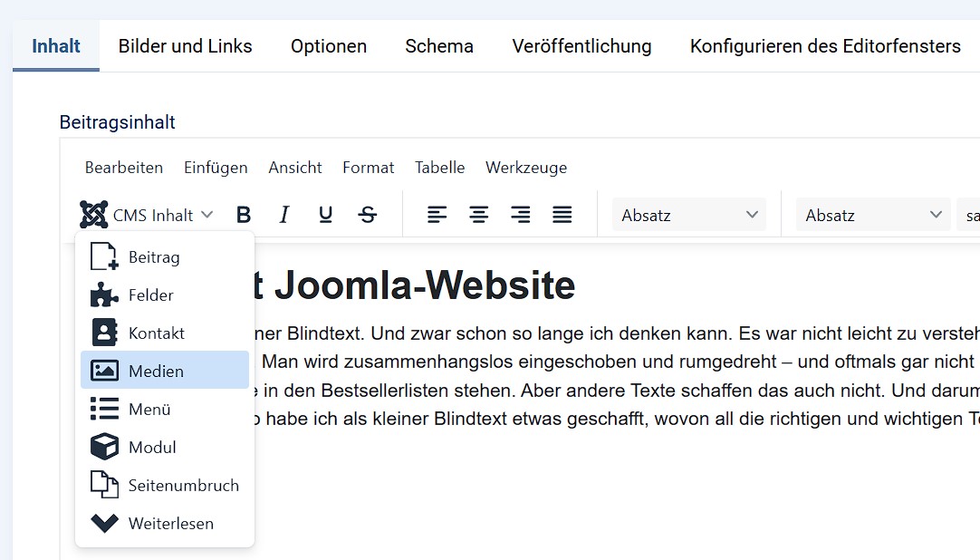Justify the text alignment
Image resolution: width=980 pixels, height=560 pixels.
click(562, 215)
